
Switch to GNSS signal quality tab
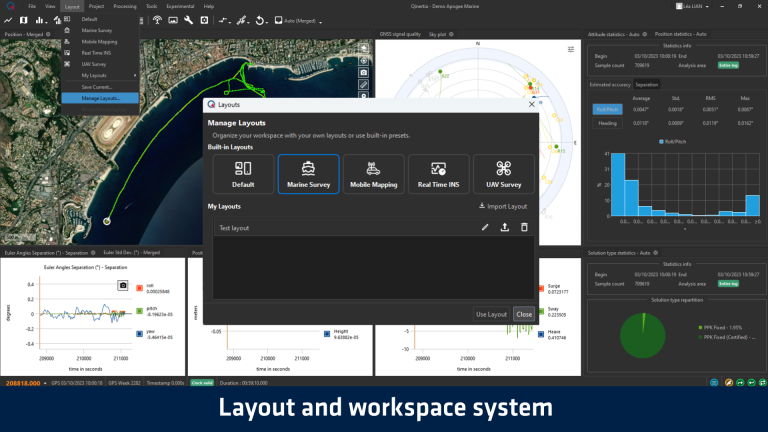coord(400,34)
